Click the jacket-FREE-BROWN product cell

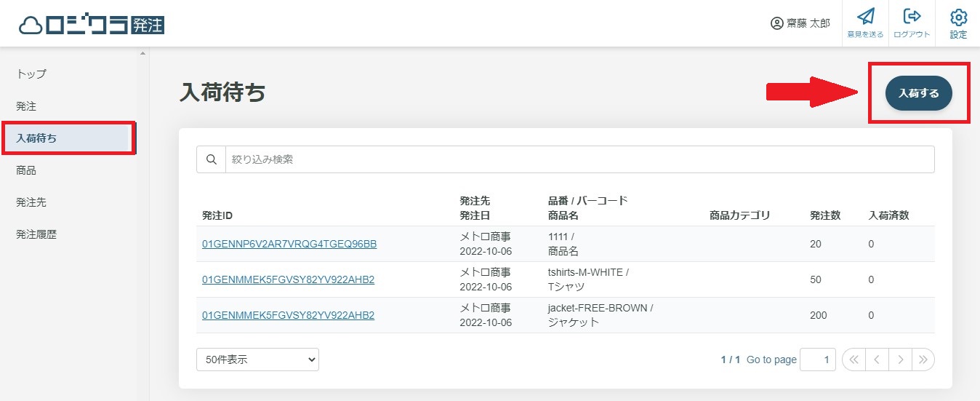point(601,315)
